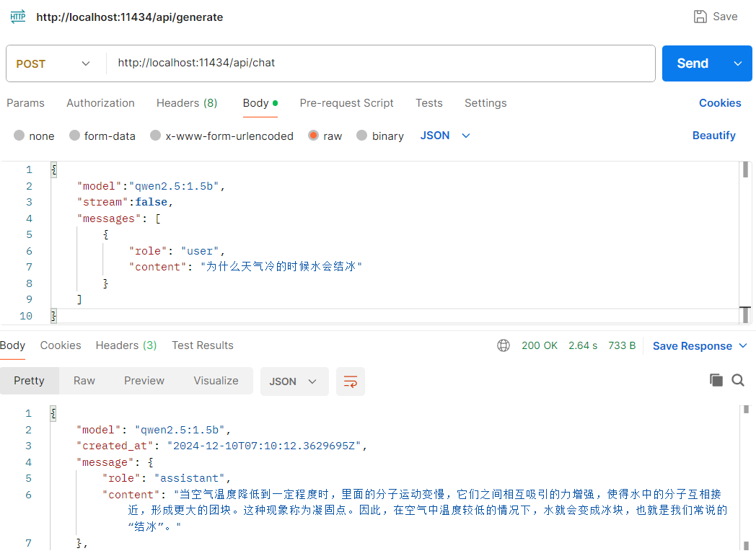Click the Save floppy disk icon
Screen dimensions: 756x556
(x=700, y=17)
